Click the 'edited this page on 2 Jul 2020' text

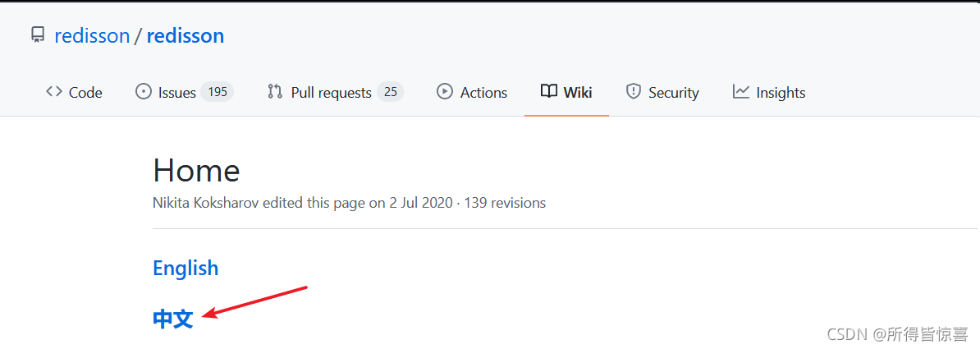pos(359,204)
